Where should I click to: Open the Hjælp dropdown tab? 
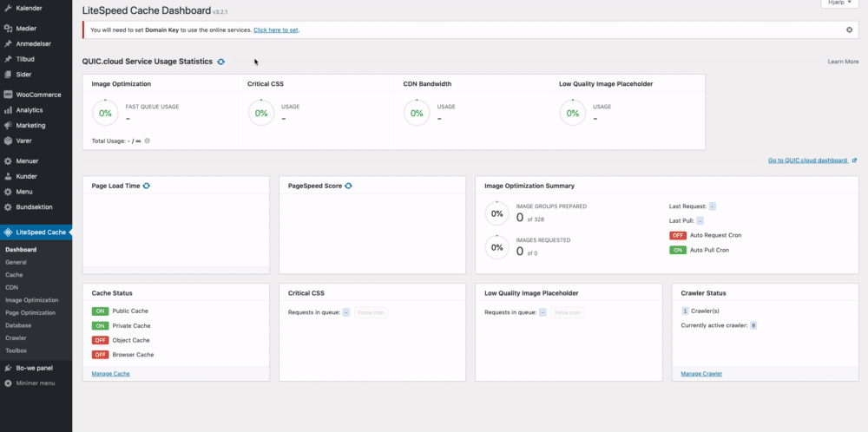[x=839, y=3]
